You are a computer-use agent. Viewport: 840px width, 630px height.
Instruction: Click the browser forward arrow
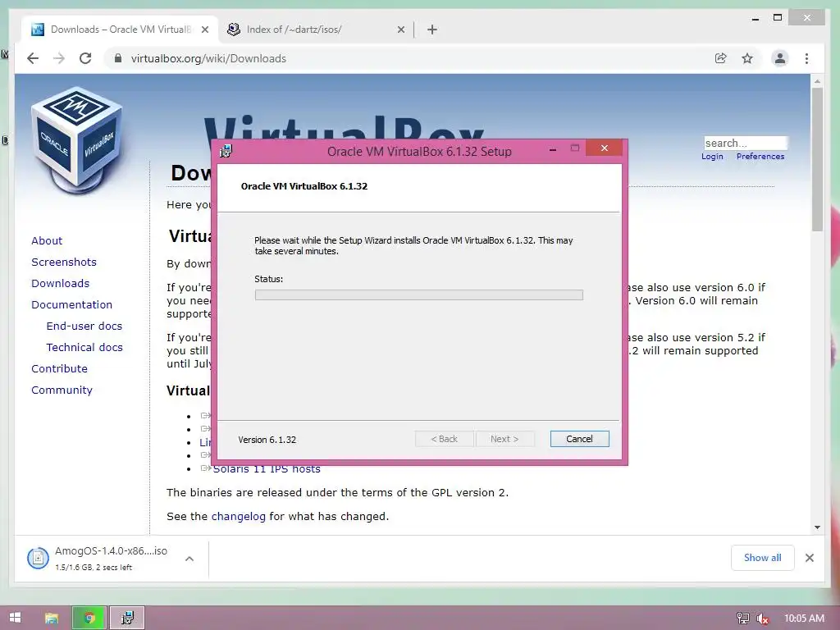click(59, 58)
